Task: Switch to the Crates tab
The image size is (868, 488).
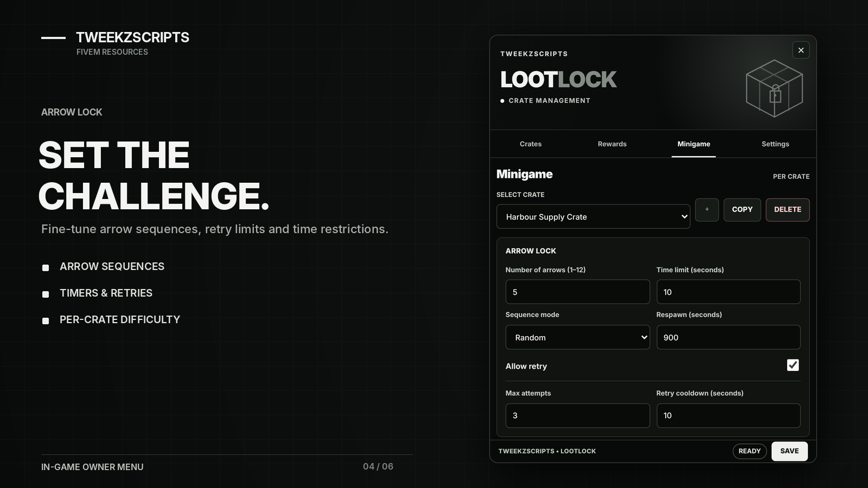Action: pos(531,144)
